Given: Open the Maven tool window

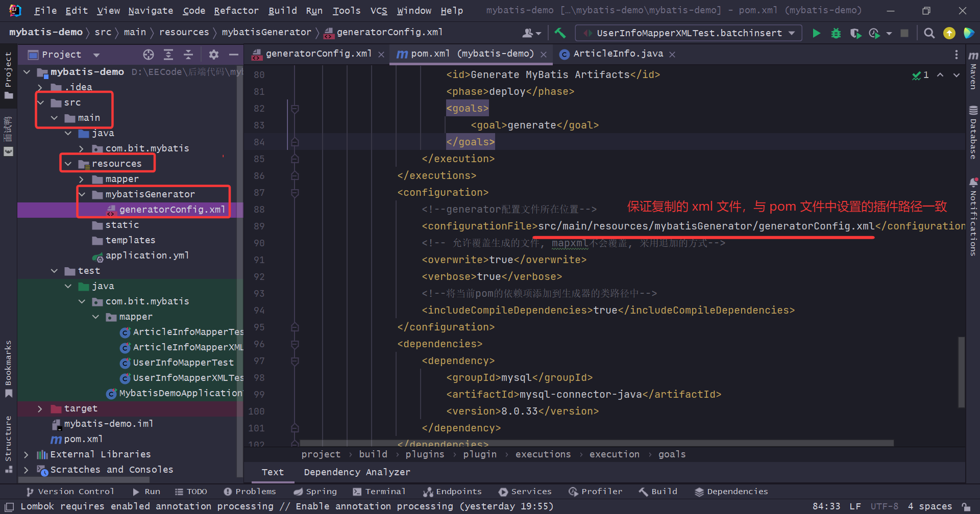Looking at the screenshot, I should [973, 70].
